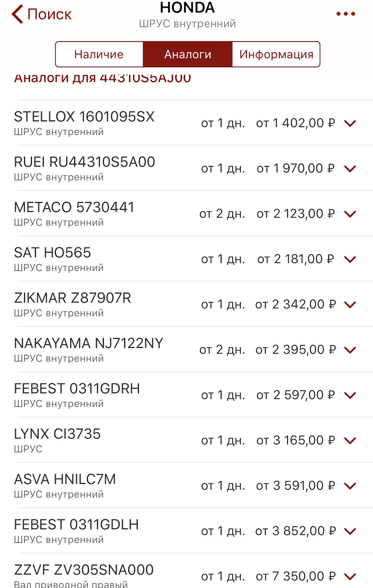Expand FEBEST 0311GDRH chevron

click(350, 396)
